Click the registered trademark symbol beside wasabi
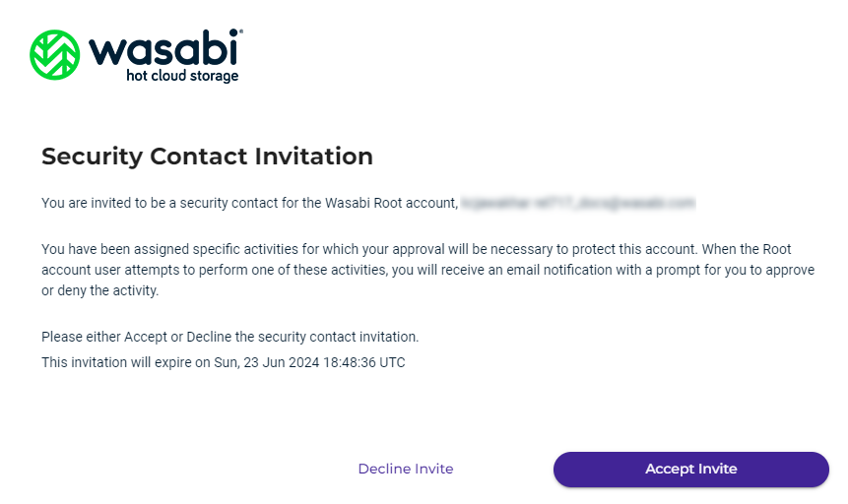This screenshot has height=504, width=848. [241, 32]
